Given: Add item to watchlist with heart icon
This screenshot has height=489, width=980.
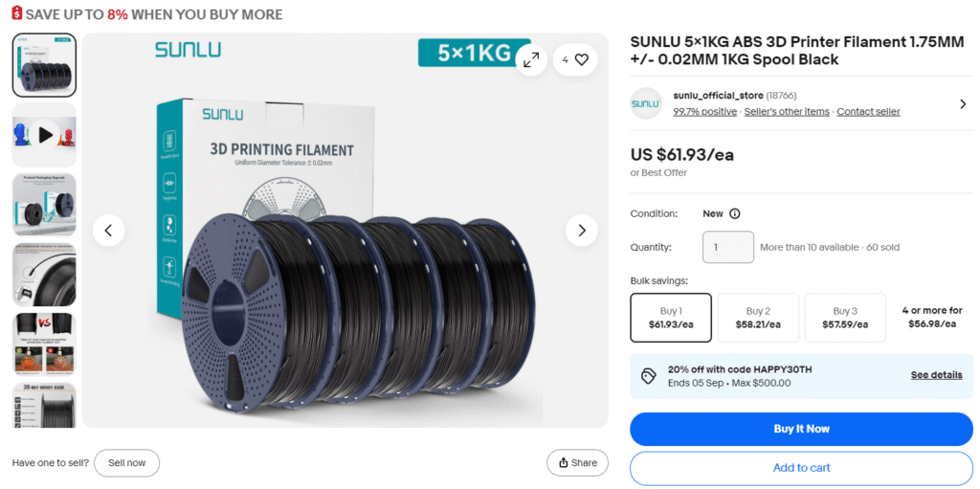Looking at the screenshot, I should click(x=575, y=60).
